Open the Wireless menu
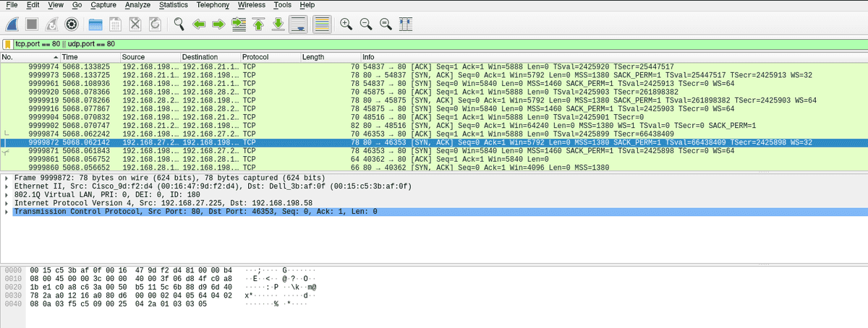868x328 pixels. 252,5
